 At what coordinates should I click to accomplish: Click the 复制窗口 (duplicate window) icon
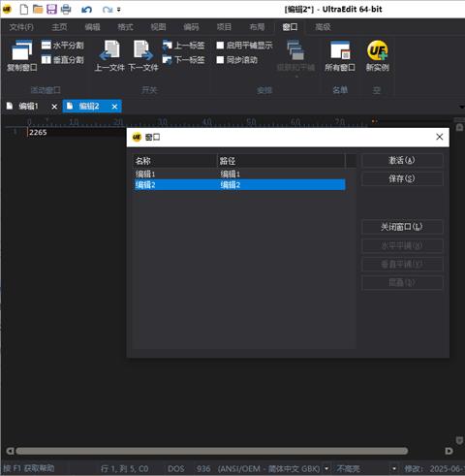[21, 55]
